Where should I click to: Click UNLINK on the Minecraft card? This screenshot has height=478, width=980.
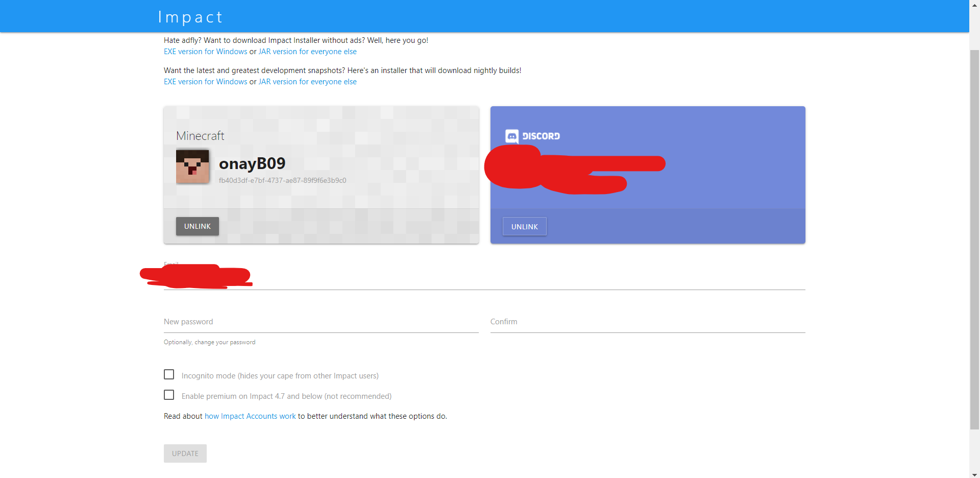(x=197, y=226)
